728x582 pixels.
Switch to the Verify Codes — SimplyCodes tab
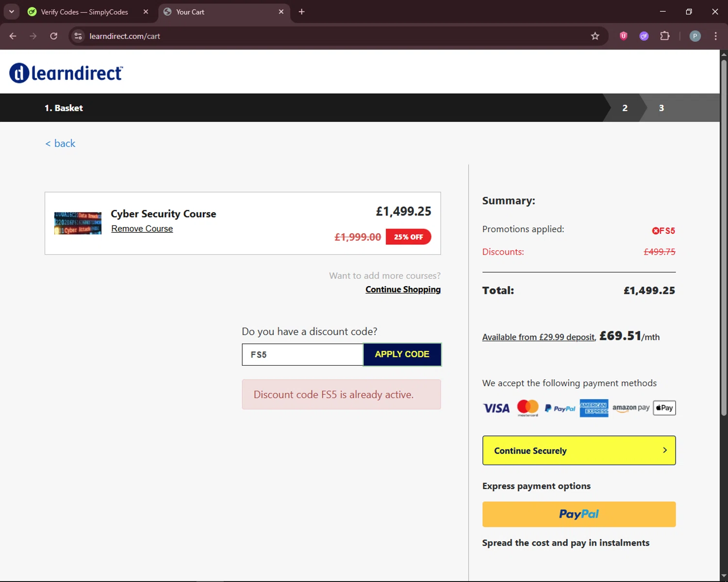(84, 12)
